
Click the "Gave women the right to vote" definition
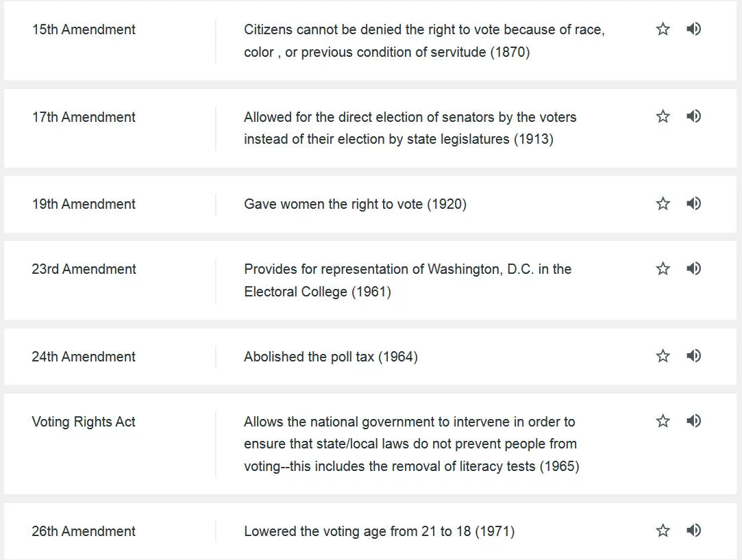(x=355, y=204)
